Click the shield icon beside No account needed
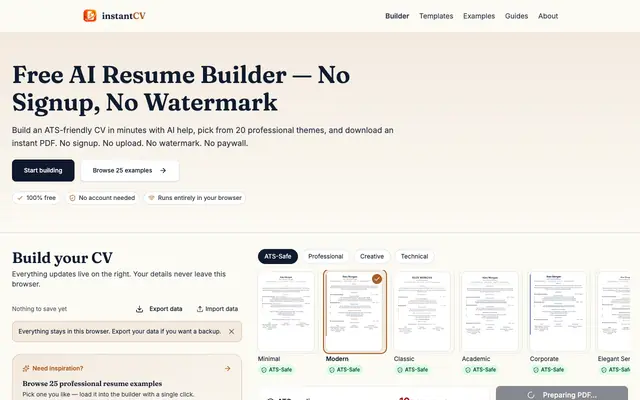The height and width of the screenshot is (400, 640). [72, 198]
